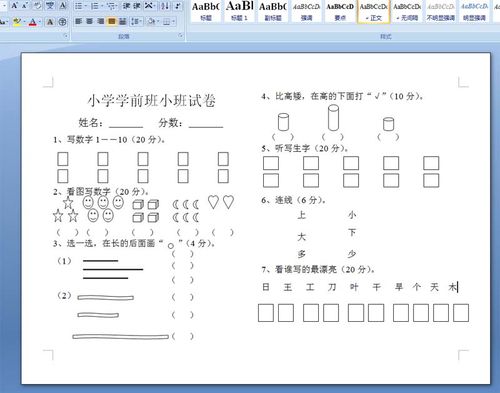The width and height of the screenshot is (500, 393).
Task: Apply bullet list formatting
Action: tap(79, 6)
